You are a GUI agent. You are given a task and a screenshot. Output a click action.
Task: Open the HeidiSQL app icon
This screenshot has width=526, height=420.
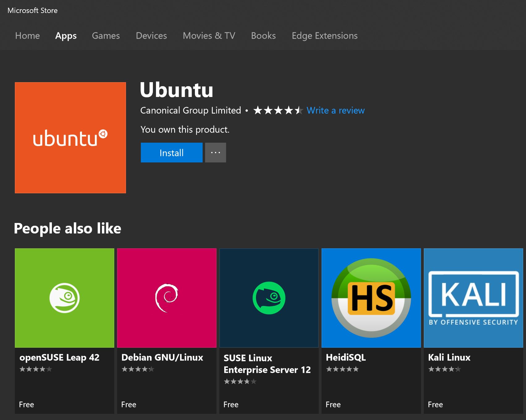click(x=371, y=297)
